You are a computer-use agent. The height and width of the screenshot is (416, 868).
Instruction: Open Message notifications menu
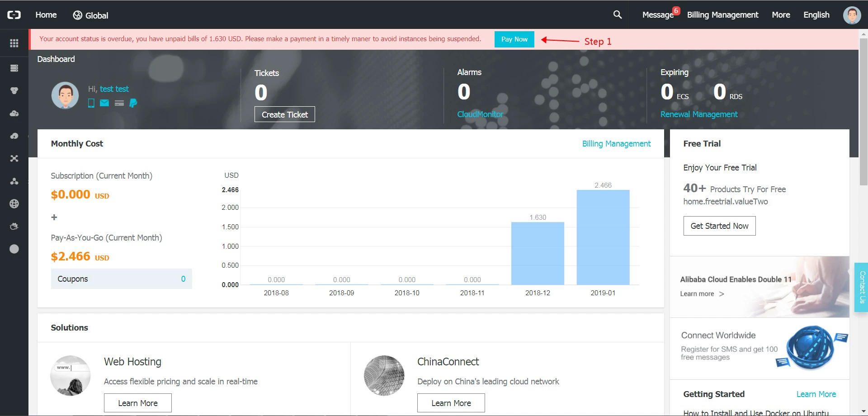[658, 15]
